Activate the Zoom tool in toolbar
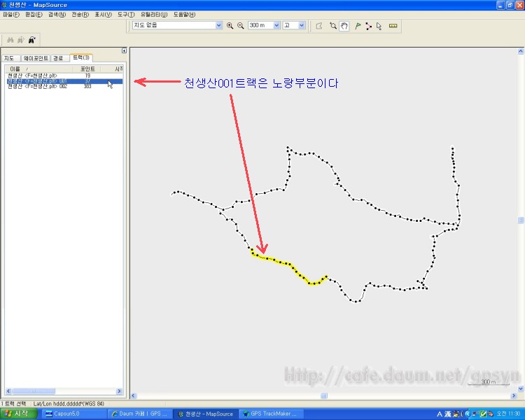 (x=333, y=26)
